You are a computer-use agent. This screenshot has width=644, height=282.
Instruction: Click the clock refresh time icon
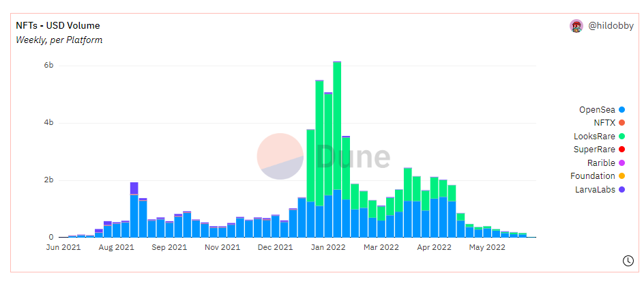pyautogui.click(x=628, y=261)
